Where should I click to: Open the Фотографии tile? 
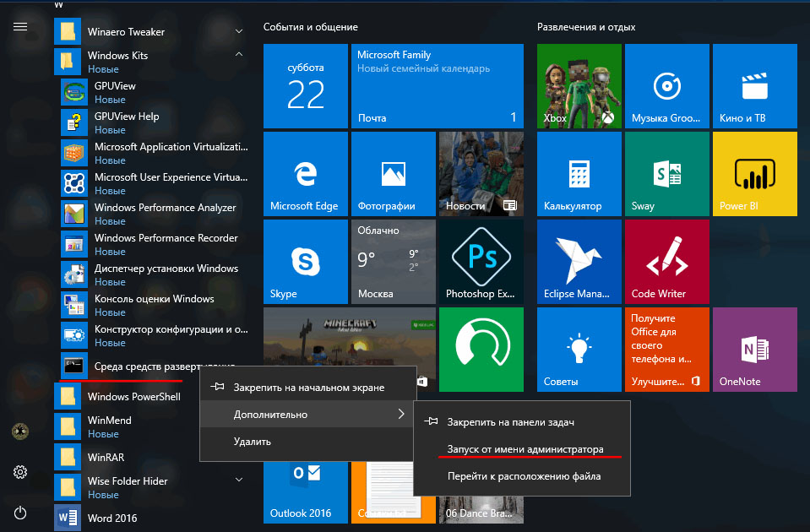tap(394, 174)
